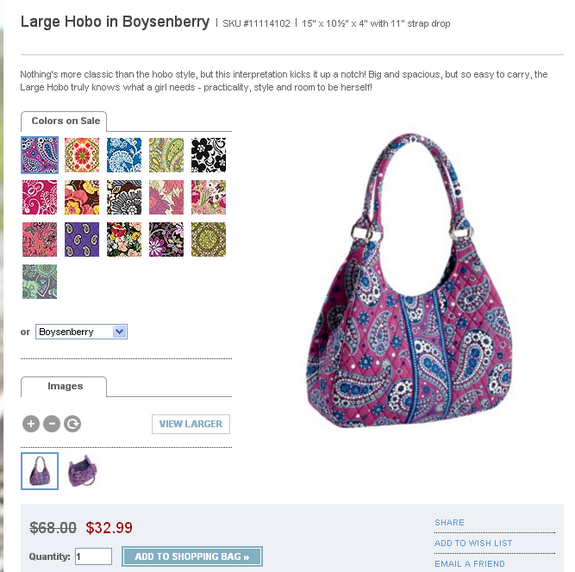Open the Boysenberry color dropdown
Image resolution: width=575 pixels, height=572 pixels.
click(x=81, y=332)
